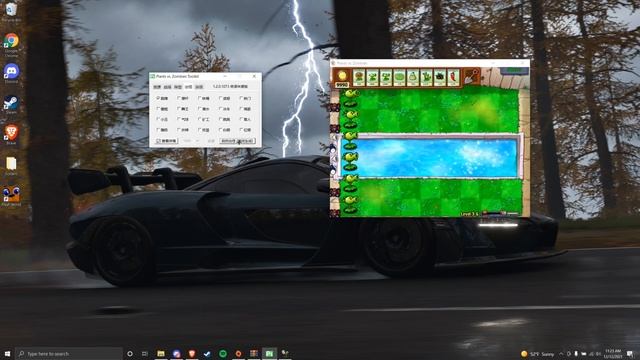The width and height of the screenshot is (640, 360).
Task: Open the Windows Start menu
Action: point(7,353)
